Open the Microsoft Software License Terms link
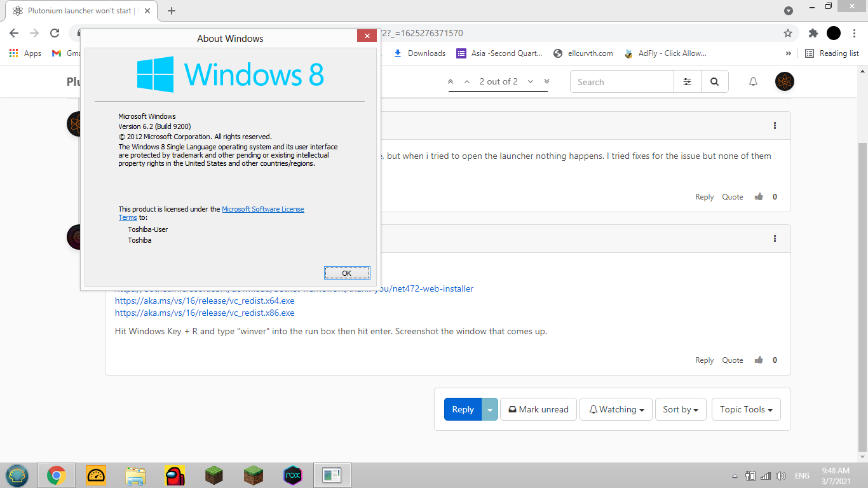 point(263,209)
